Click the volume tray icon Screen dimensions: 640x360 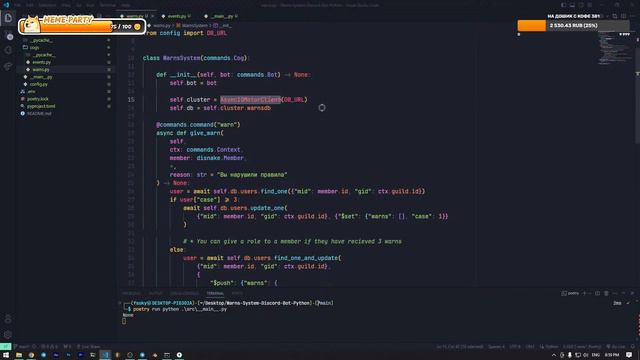pyautogui.click(x=586, y=355)
